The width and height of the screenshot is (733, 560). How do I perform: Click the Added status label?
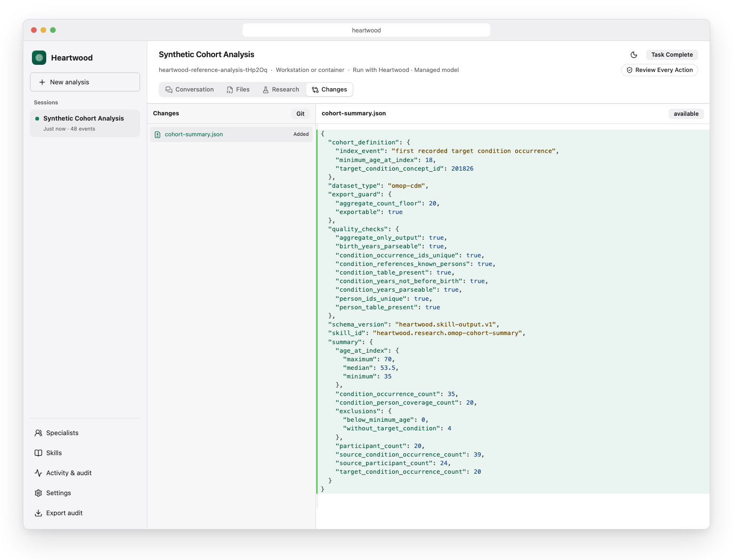coord(301,134)
